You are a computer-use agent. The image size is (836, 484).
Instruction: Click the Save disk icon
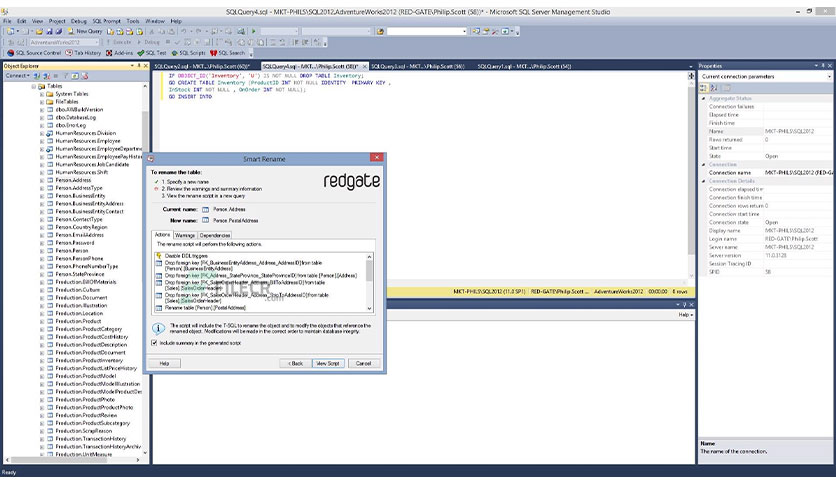[49, 31]
